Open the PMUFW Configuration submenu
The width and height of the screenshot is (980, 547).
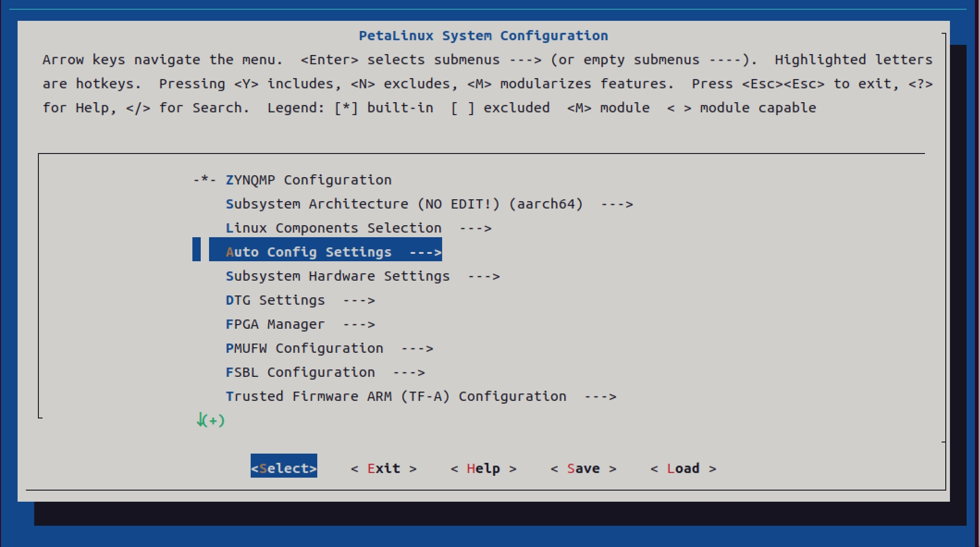point(329,348)
